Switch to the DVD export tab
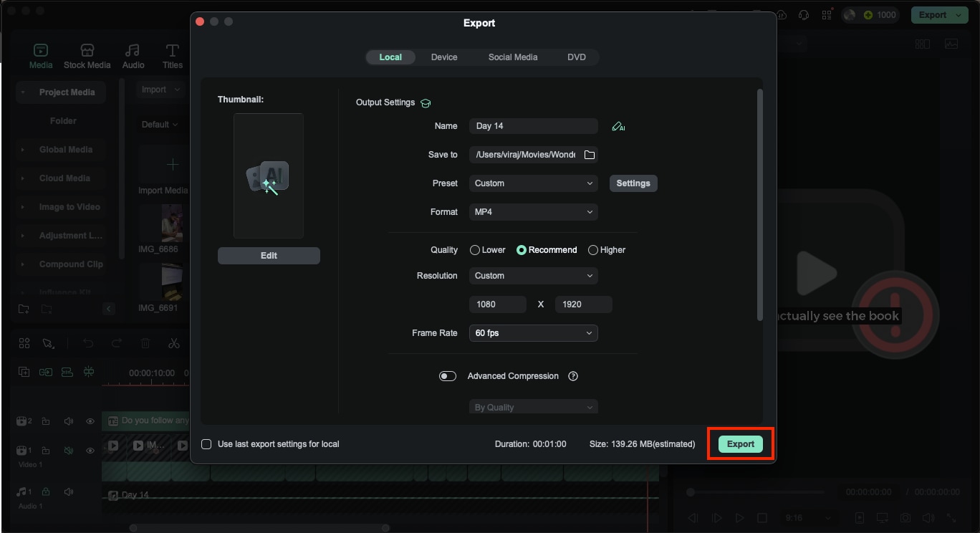This screenshot has height=533, width=980. pyautogui.click(x=577, y=57)
